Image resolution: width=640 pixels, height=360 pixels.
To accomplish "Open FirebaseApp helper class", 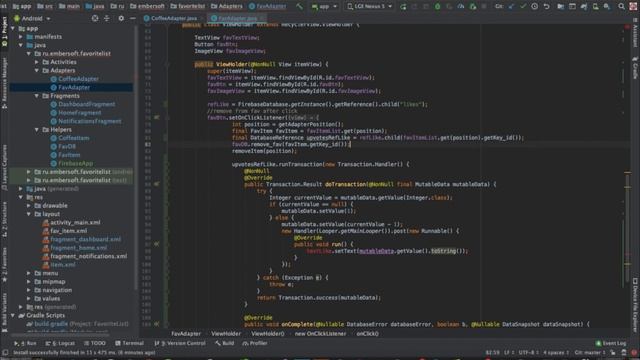I will 71,163.
